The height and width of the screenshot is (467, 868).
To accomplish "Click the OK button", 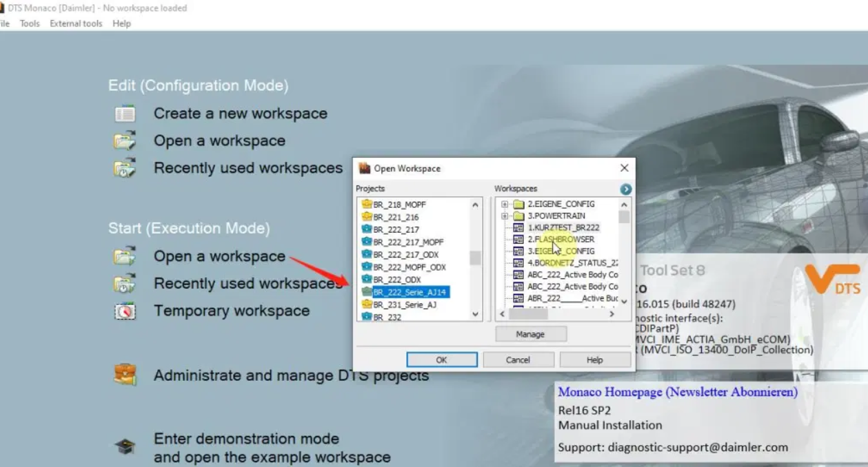I will [442, 360].
